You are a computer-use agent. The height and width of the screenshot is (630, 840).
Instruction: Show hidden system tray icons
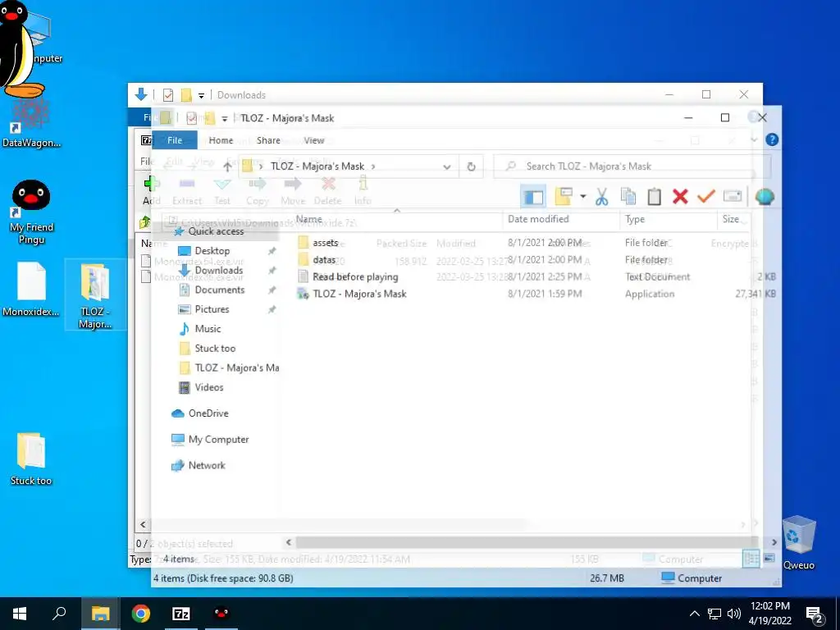694,614
